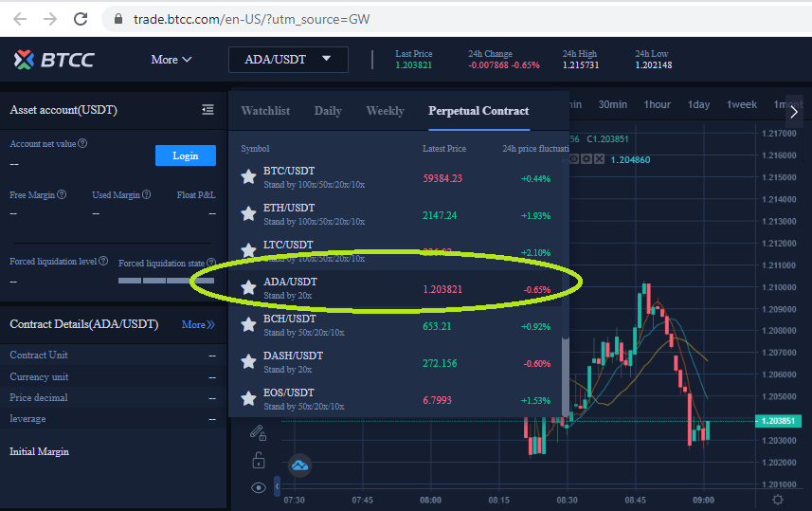Open More contract details link
The width and height of the screenshot is (812, 511).
click(198, 324)
